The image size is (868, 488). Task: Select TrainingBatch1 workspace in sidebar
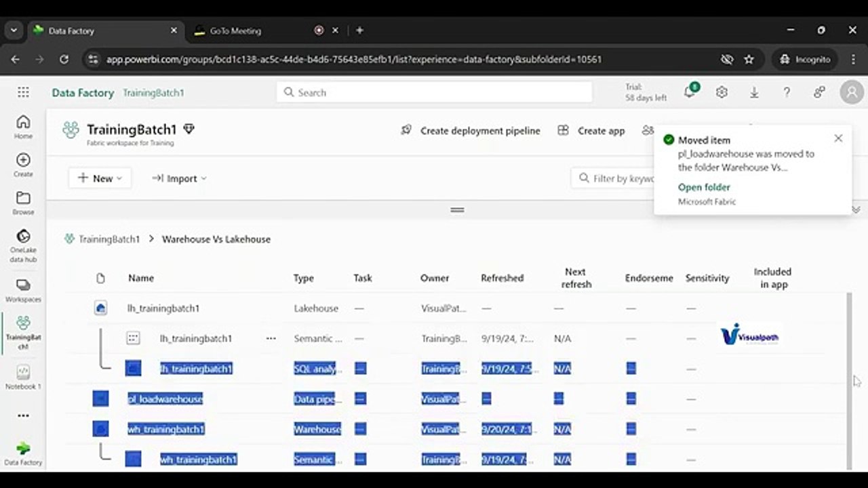(x=23, y=332)
